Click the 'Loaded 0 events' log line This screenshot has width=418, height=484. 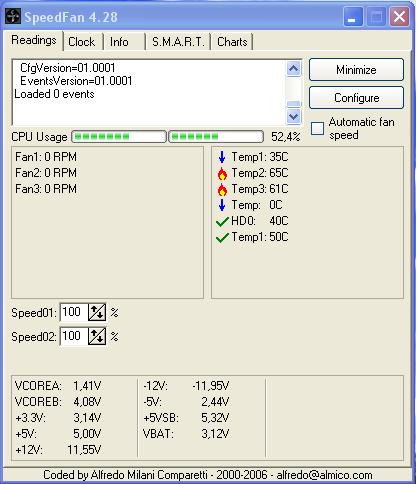pos(54,94)
